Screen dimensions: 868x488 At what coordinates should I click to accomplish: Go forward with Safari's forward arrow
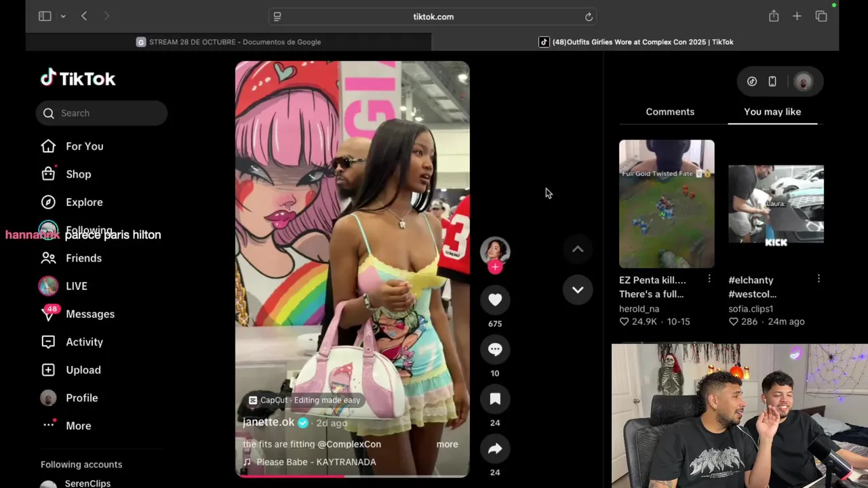pos(106,16)
